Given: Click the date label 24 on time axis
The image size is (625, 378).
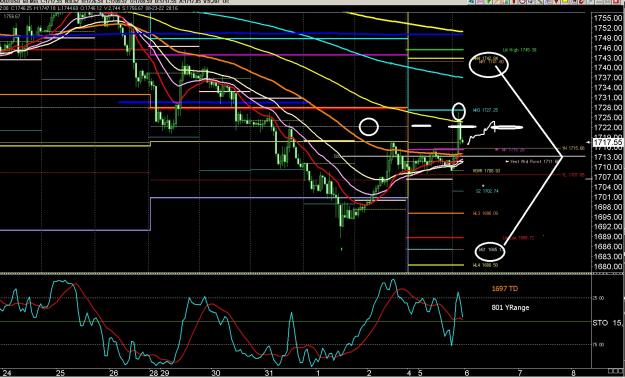Looking at the screenshot, I should [x=6, y=373].
